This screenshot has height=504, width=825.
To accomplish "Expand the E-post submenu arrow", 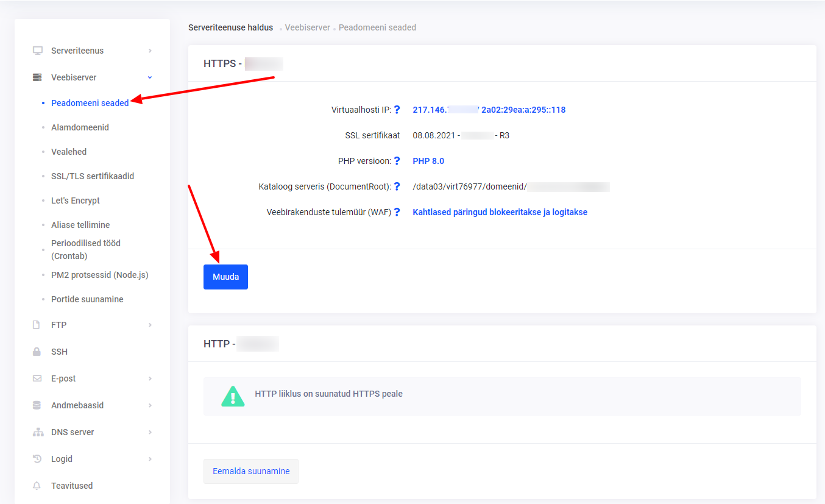I will [150, 378].
